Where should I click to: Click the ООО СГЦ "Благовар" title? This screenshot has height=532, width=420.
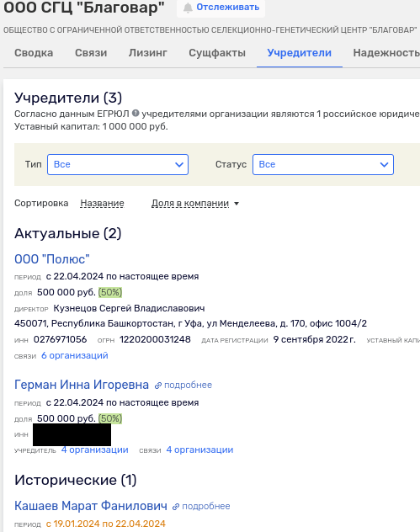coord(84,8)
